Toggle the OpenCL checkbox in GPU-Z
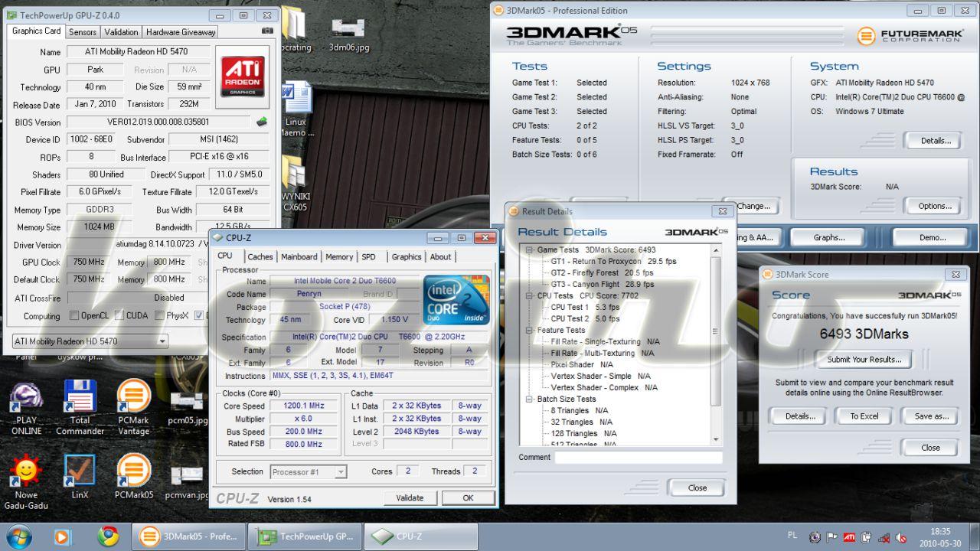This screenshot has height=551, width=980. pos(74,315)
